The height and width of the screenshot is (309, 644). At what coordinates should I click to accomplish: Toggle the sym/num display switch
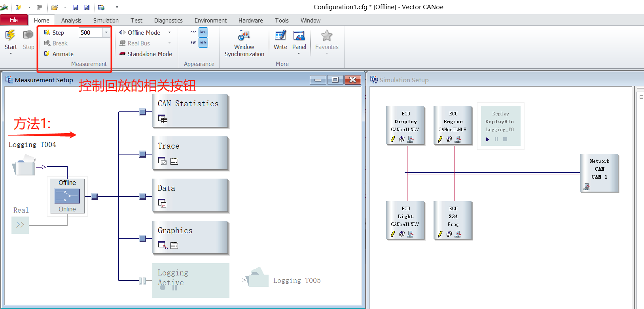[x=199, y=42]
